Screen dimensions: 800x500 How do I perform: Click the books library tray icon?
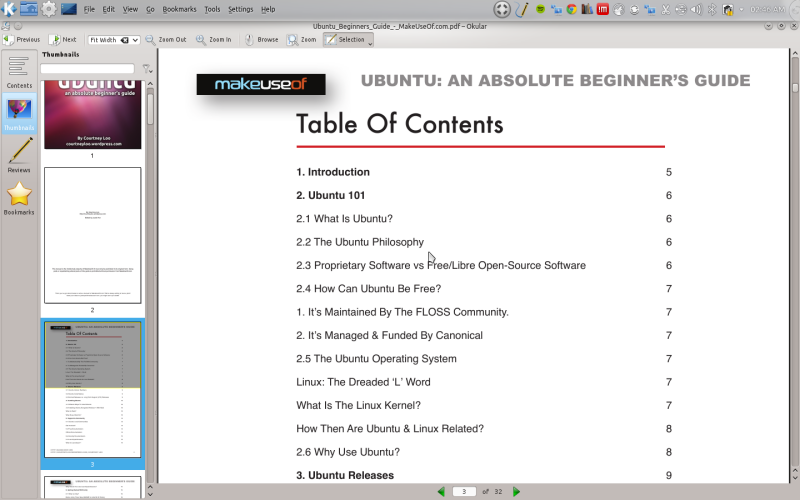coord(587,9)
